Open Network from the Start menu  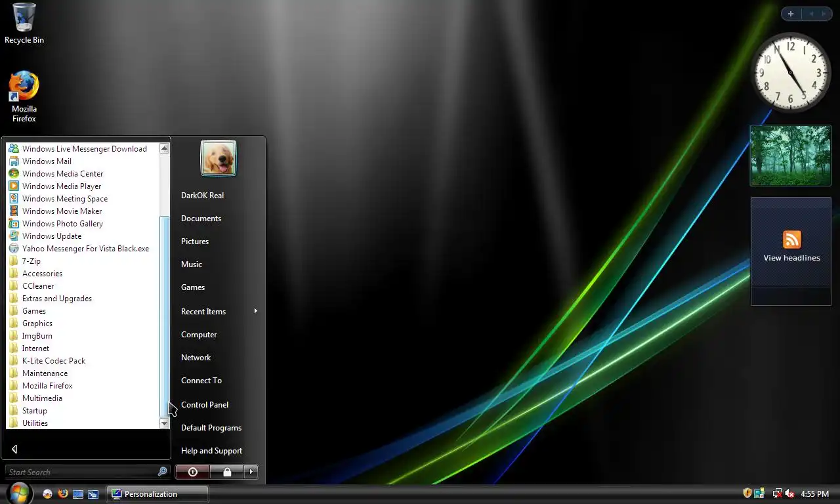point(196,358)
